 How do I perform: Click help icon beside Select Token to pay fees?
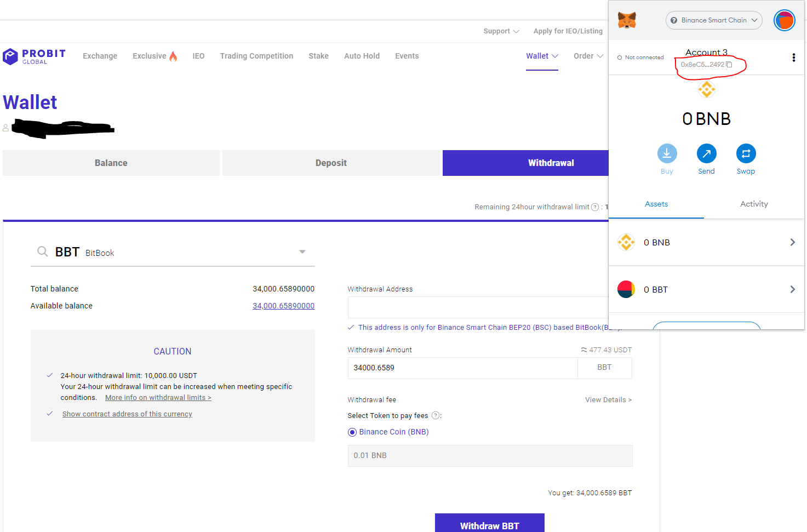pyautogui.click(x=436, y=416)
